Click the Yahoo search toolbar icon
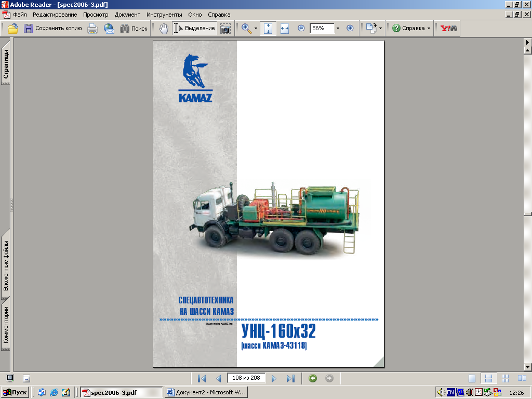 click(448, 29)
